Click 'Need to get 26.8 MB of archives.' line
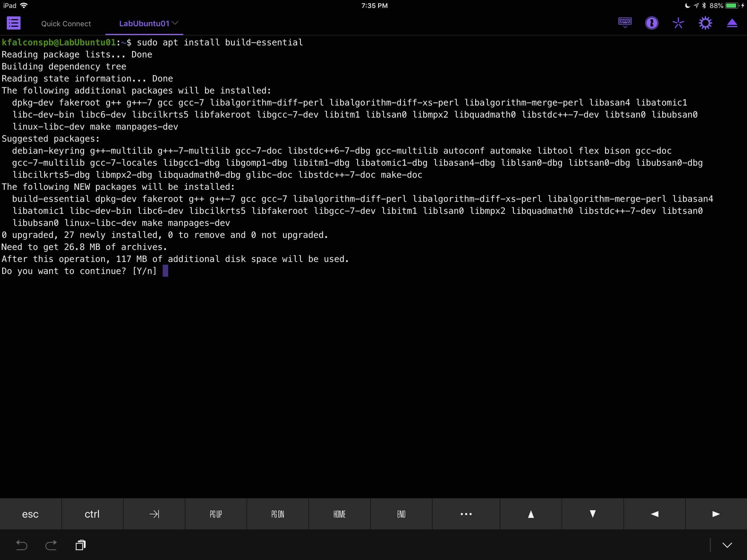The image size is (747, 560). [x=84, y=247]
